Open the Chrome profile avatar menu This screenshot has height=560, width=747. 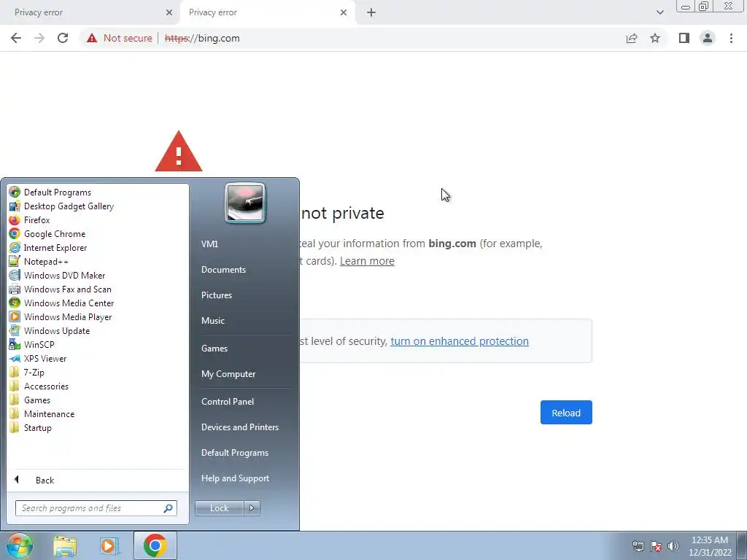[x=708, y=38]
